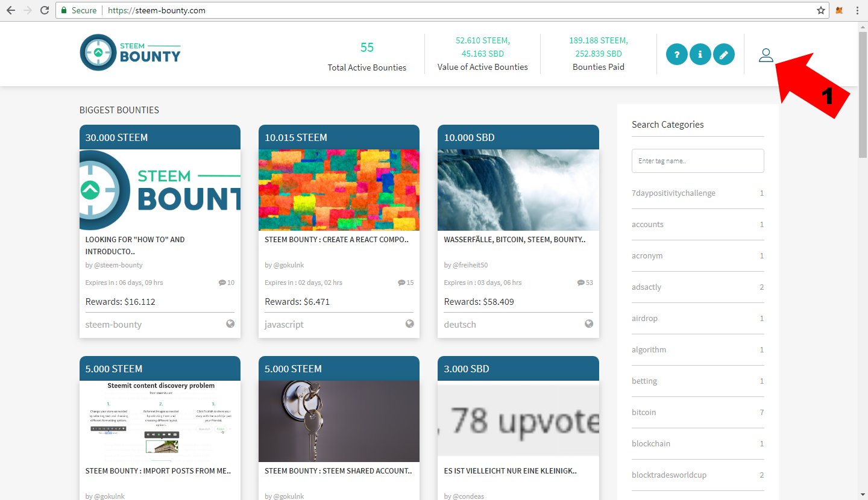This screenshot has height=500, width=868.
Task: Open the colorful 10.015 STEEM thumbnail
Action: 339,190
